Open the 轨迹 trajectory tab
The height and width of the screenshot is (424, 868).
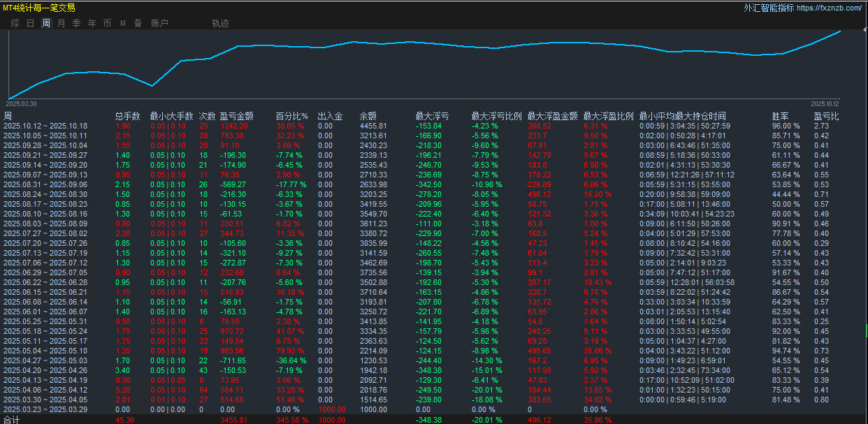(x=220, y=23)
